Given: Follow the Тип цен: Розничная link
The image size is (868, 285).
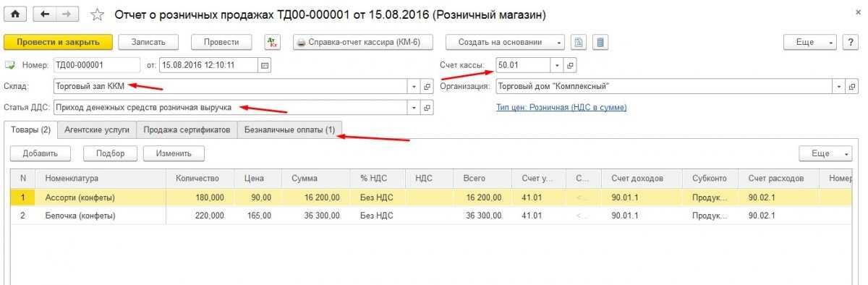Looking at the screenshot, I should point(561,107).
